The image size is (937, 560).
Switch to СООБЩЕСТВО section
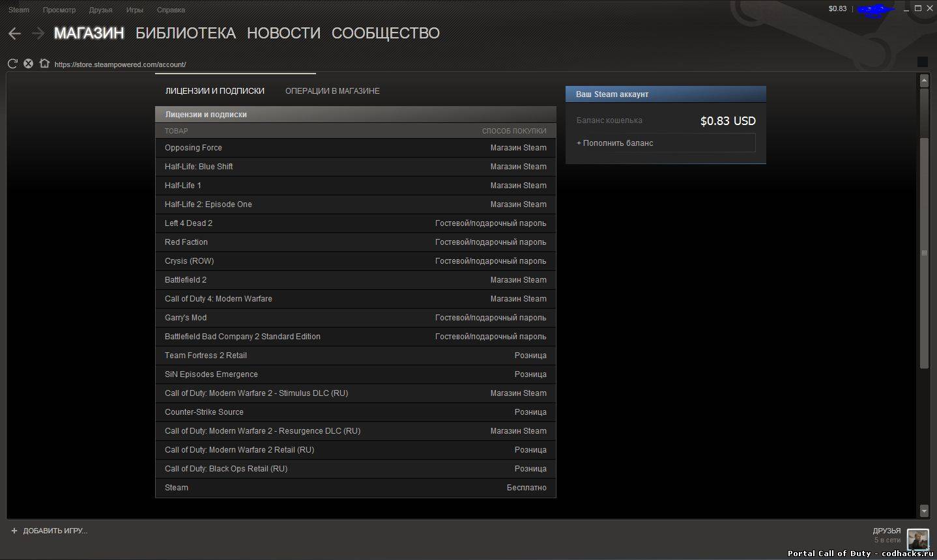click(x=386, y=33)
